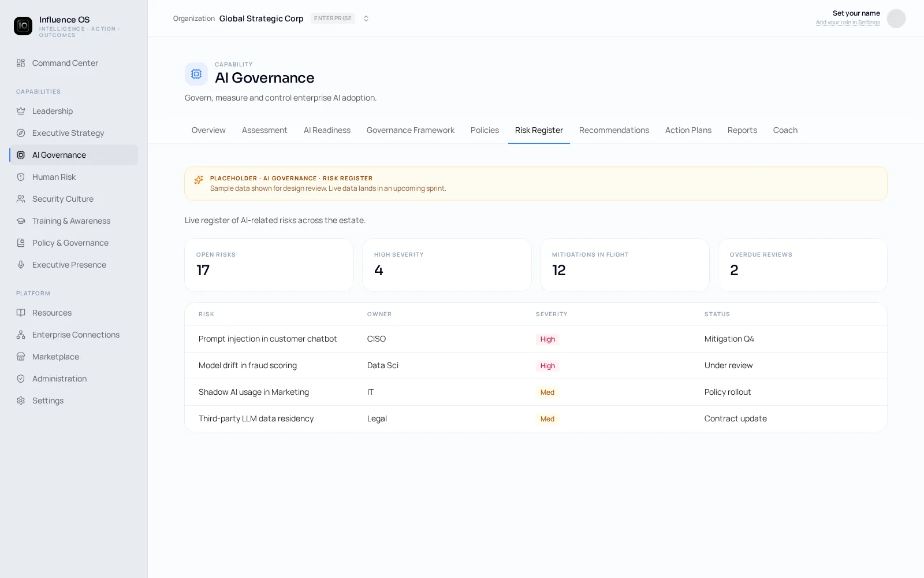Click the IT owner cell
Image resolution: width=924 pixels, height=578 pixels.
pos(371,392)
